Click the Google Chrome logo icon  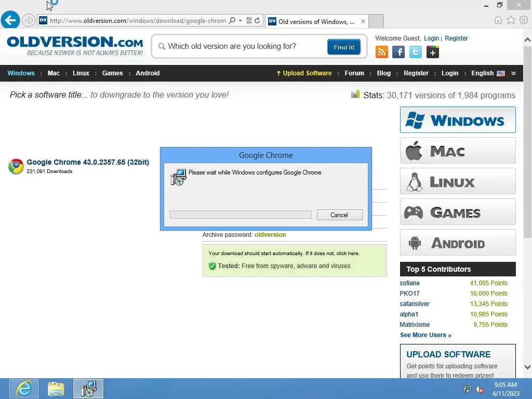click(x=16, y=166)
